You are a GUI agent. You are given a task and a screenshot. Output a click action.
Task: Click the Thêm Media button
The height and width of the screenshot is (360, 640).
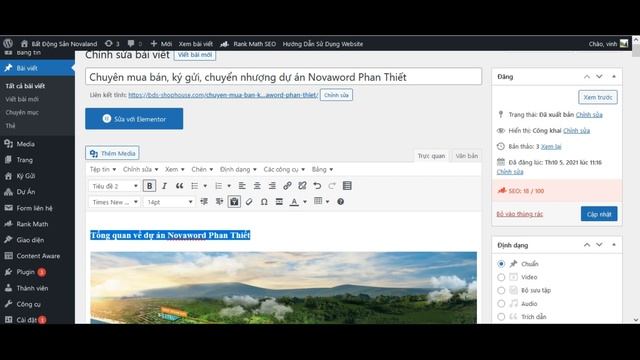point(112,153)
